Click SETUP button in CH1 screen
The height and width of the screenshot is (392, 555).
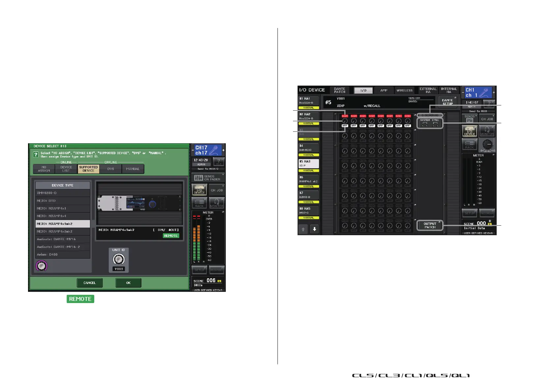tap(470, 213)
